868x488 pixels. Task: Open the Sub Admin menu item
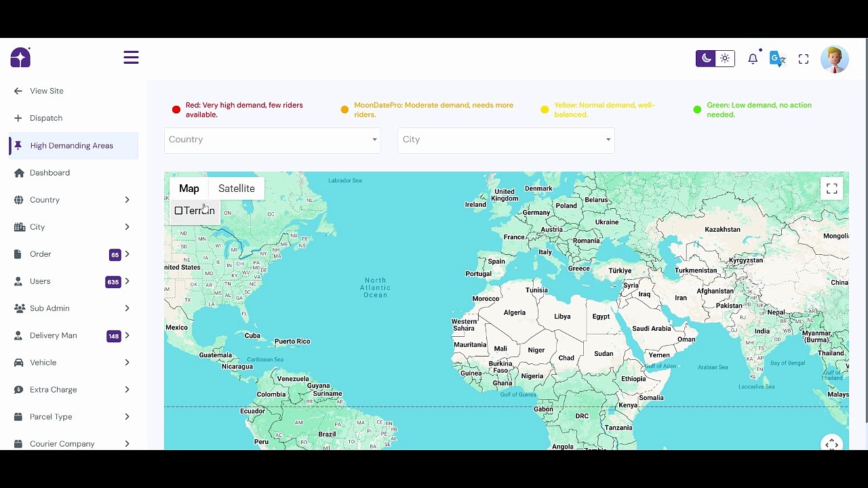(73, 308)
